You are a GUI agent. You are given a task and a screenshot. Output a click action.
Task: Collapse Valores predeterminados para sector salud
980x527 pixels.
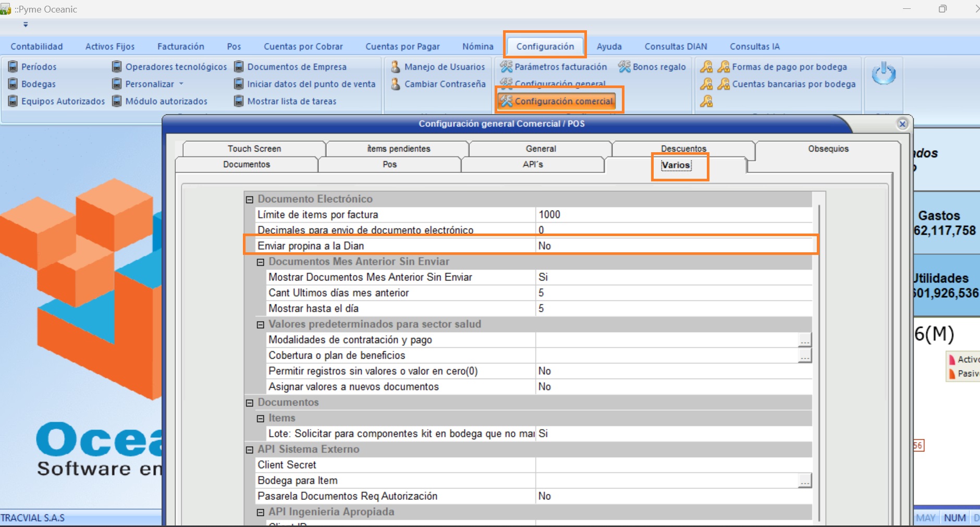(261, 325)
